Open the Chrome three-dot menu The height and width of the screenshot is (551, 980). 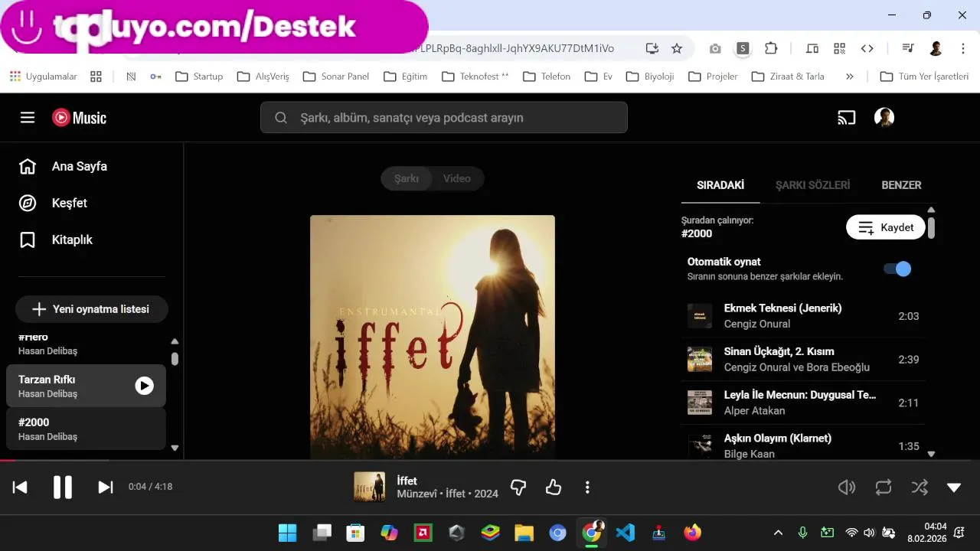tap(963, 48)
